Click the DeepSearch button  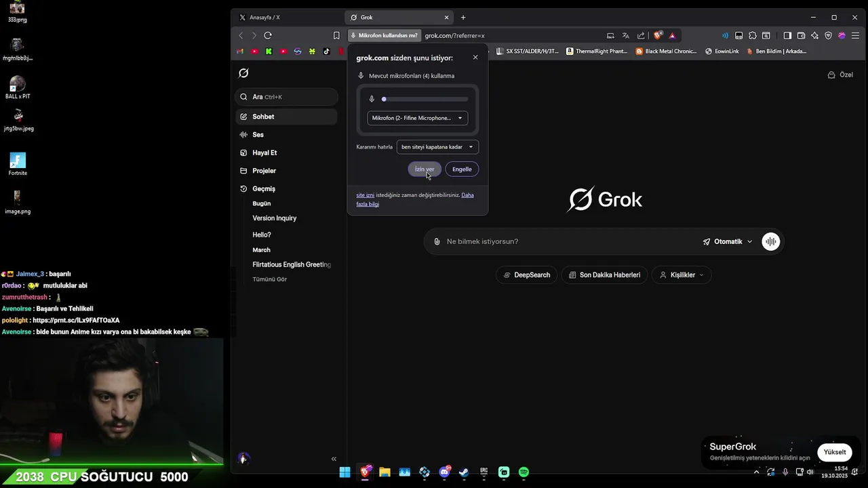(x=527, y=274)
